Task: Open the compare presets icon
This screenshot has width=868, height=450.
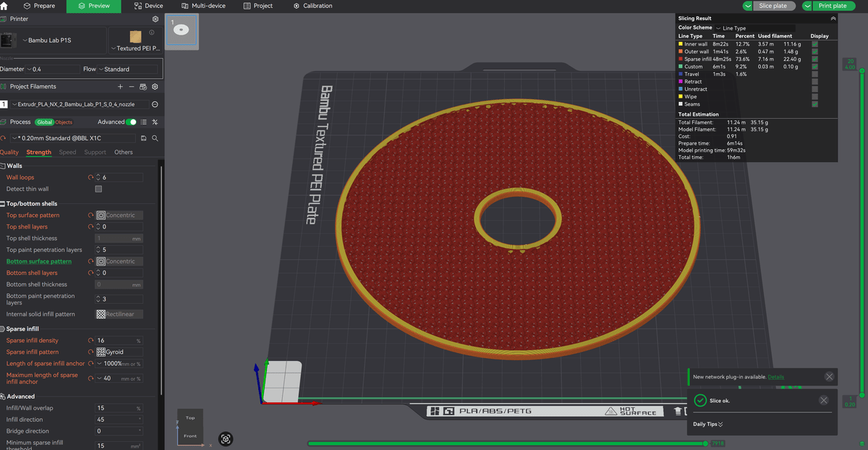Action: (155, 122)
